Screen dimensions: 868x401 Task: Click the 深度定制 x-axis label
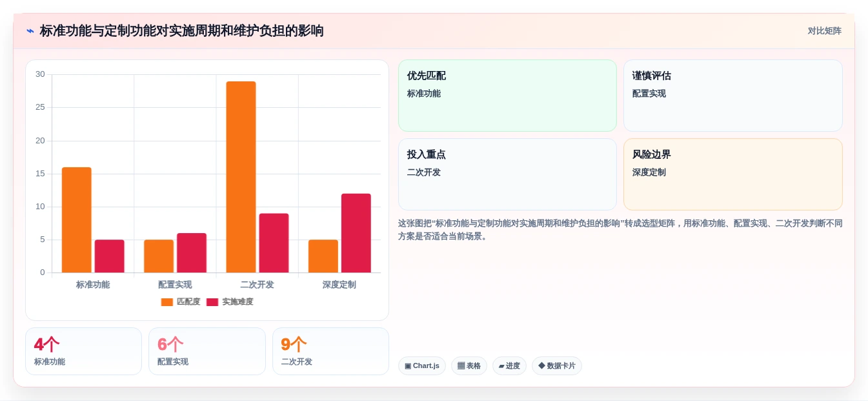point(339,285)
